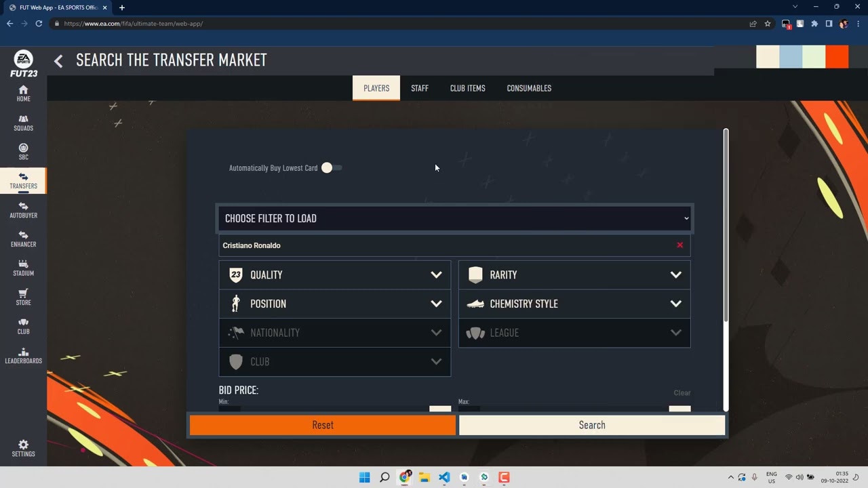The height and width of the screenshot is (488, 868).
Task: Expand the Rarity filter dropdown
Action: coord(574,274)
